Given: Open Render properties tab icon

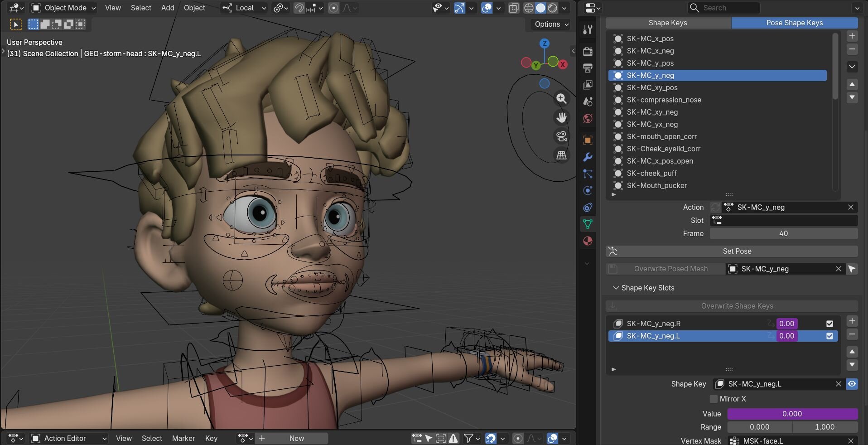Looking at the screenshot, I should click(588, 51).
